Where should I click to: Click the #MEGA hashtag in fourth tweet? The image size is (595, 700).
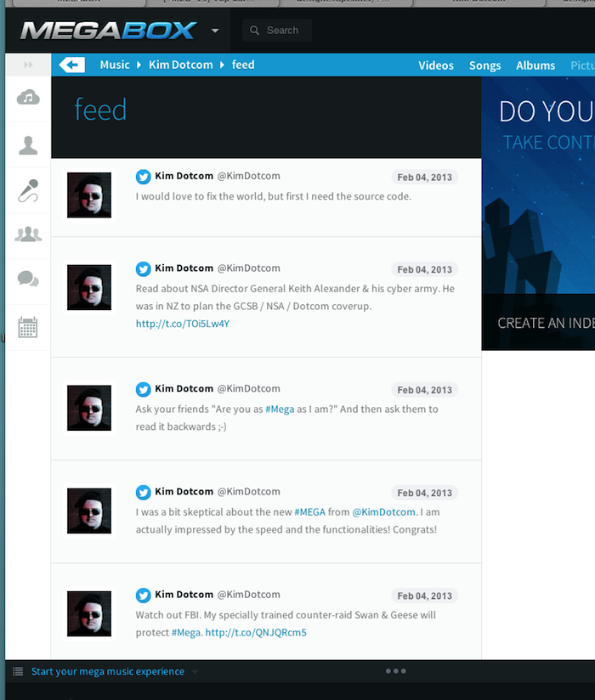tap(310, 512)
